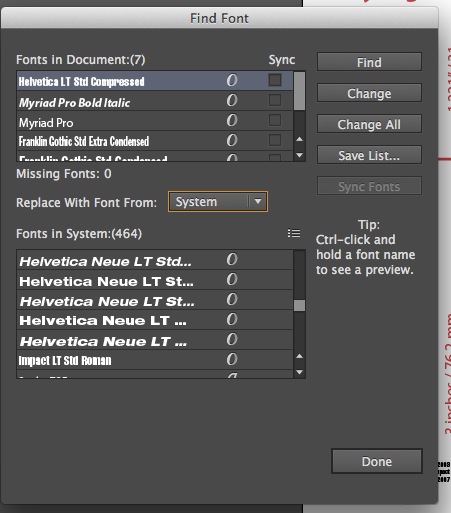Select Impact LT Std Roman in system fonts
The height and width of the screenshot is (513, 451).
click(x=155, y=360)
